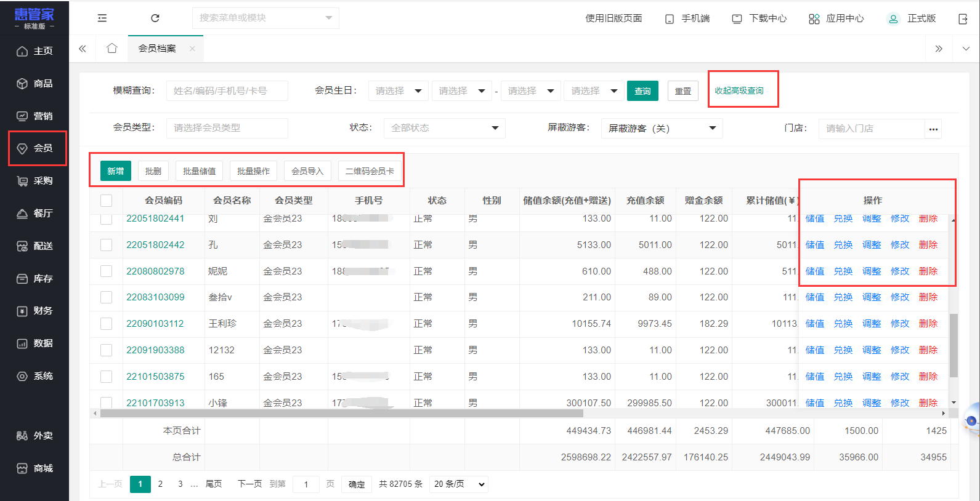Viewport: 980px width, 501px height.
Task: Tick checkbox for member 22101503875
Action: click(107, 377)
